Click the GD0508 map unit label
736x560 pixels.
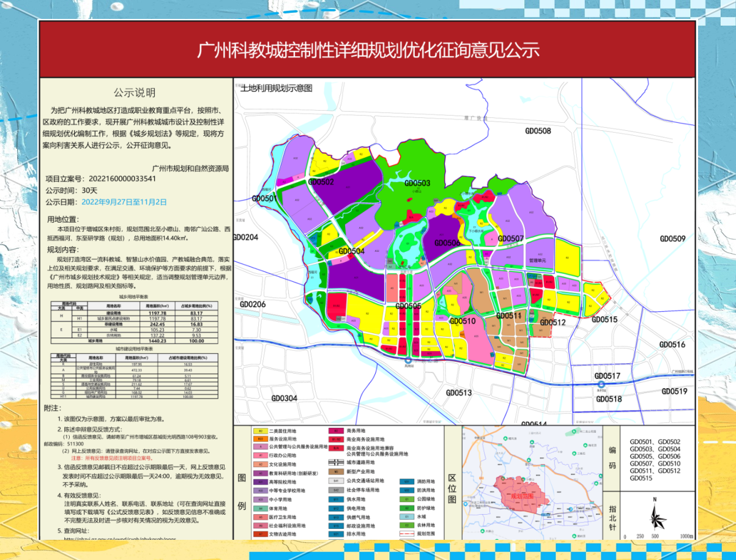point(538,131)
